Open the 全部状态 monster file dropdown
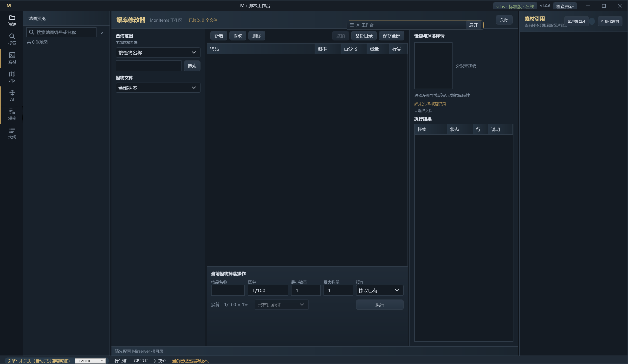Screen dimensions: 628x364 [x=158, y=88]
